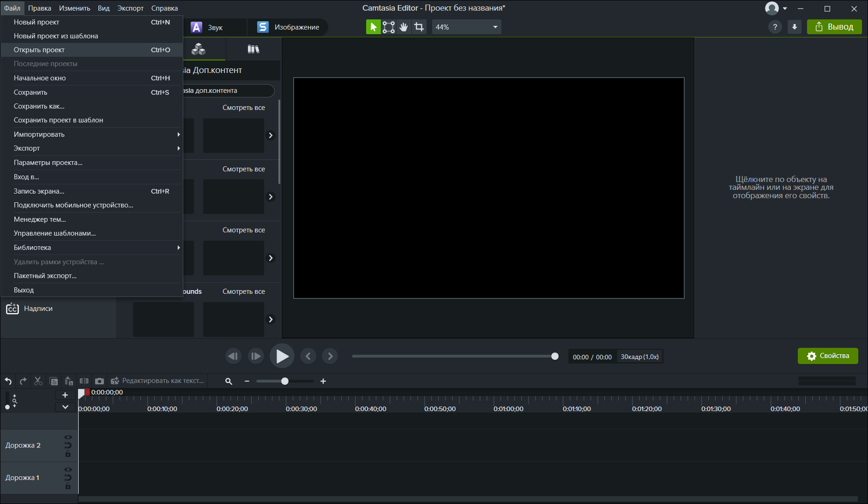
Task: Click the Split clip icon
Action: [x=84, y=381]
